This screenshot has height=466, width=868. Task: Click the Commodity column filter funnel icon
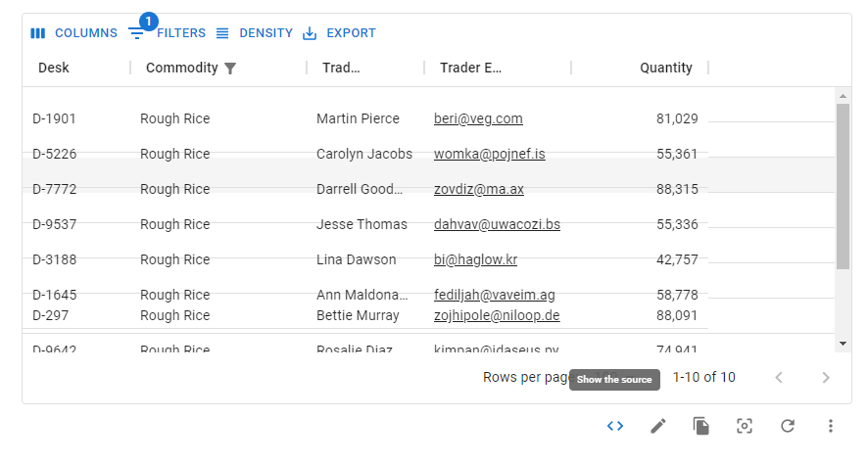click(230, 69)
